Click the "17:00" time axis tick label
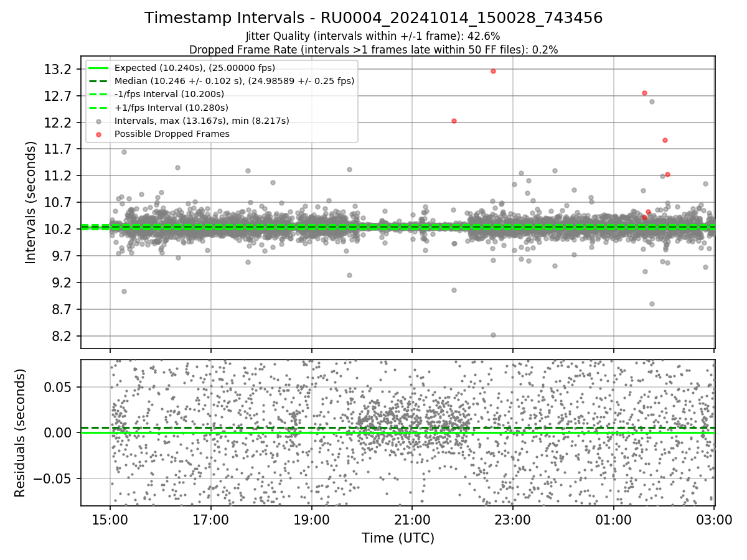Viewport: 747px width, 560px height. point(211,519)
